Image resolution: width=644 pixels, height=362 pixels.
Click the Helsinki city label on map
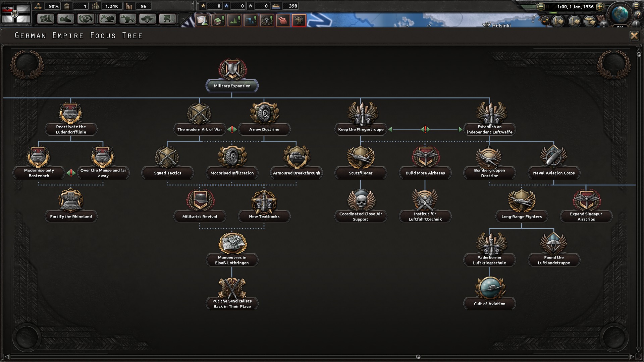501,25
